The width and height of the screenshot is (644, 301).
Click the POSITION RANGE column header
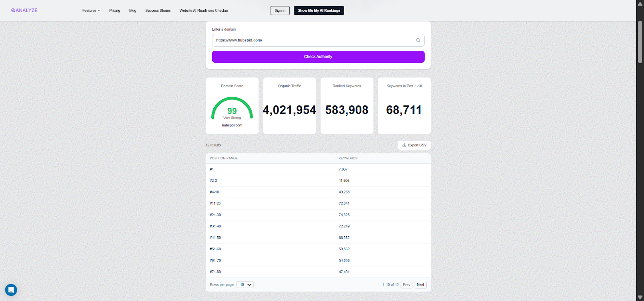[224, 158]
